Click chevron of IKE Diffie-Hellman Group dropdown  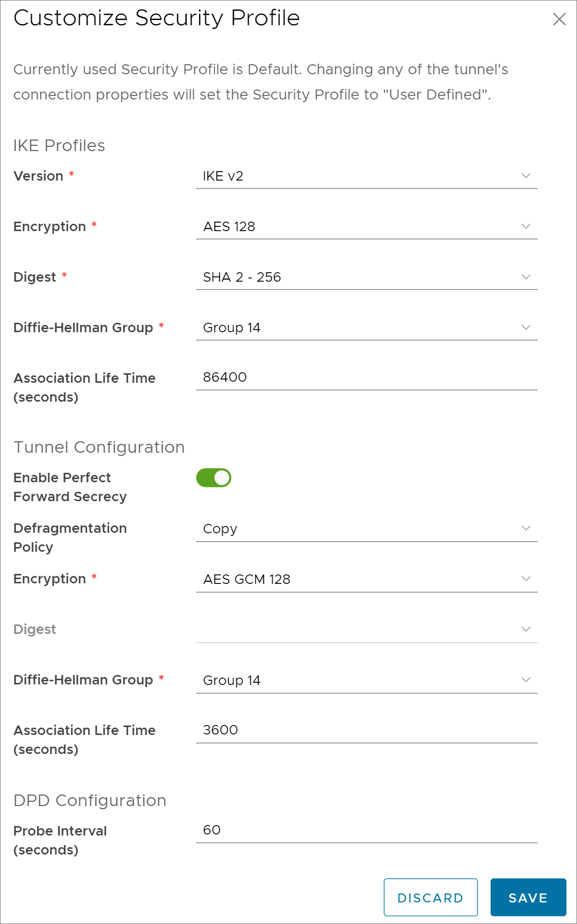(x=526, y=327)
